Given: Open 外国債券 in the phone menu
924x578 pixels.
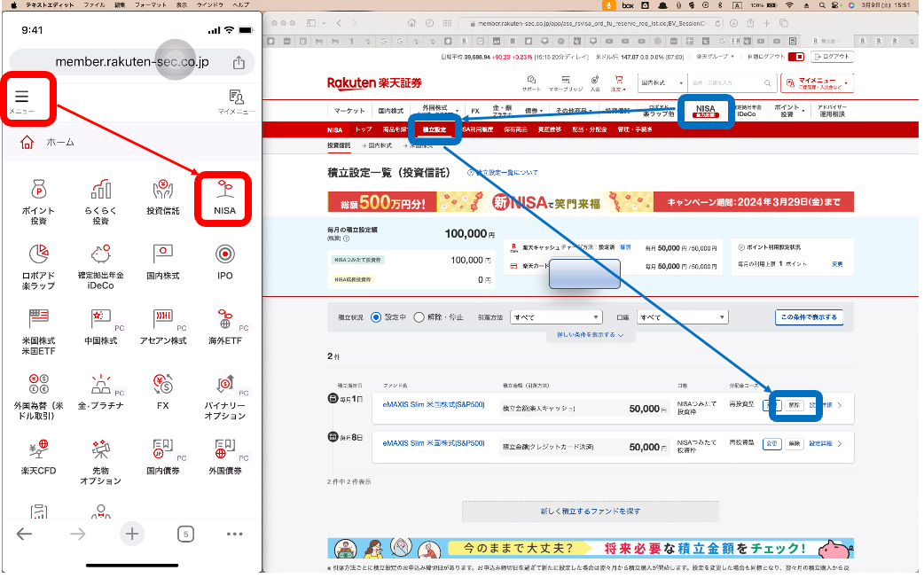Looking at the screenshot, I should [224, 457].
